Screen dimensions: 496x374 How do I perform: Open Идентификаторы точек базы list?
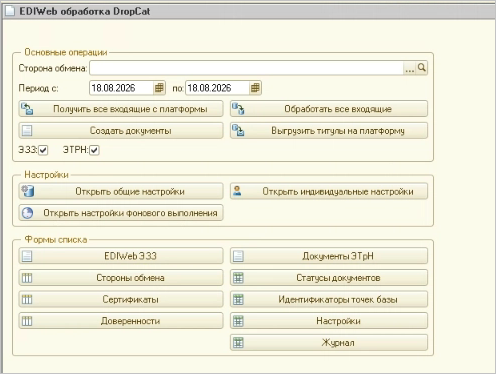click(329, 299)
